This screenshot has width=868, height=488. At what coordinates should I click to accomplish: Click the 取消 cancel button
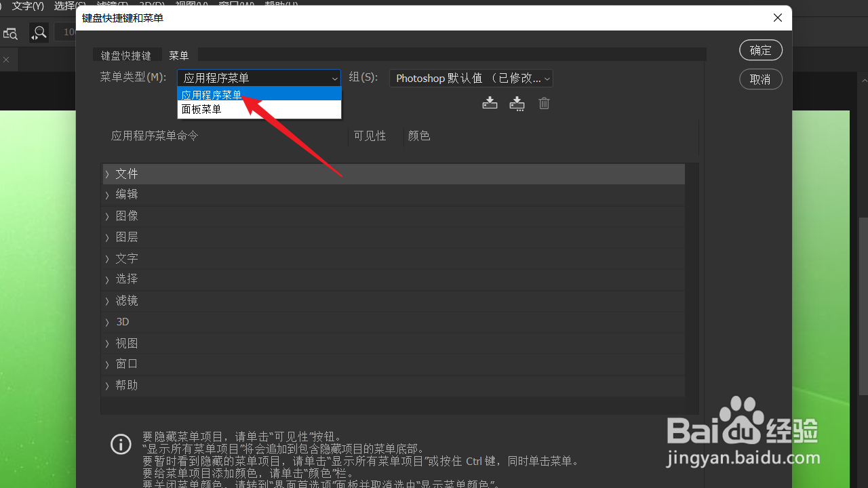(760, 79)
